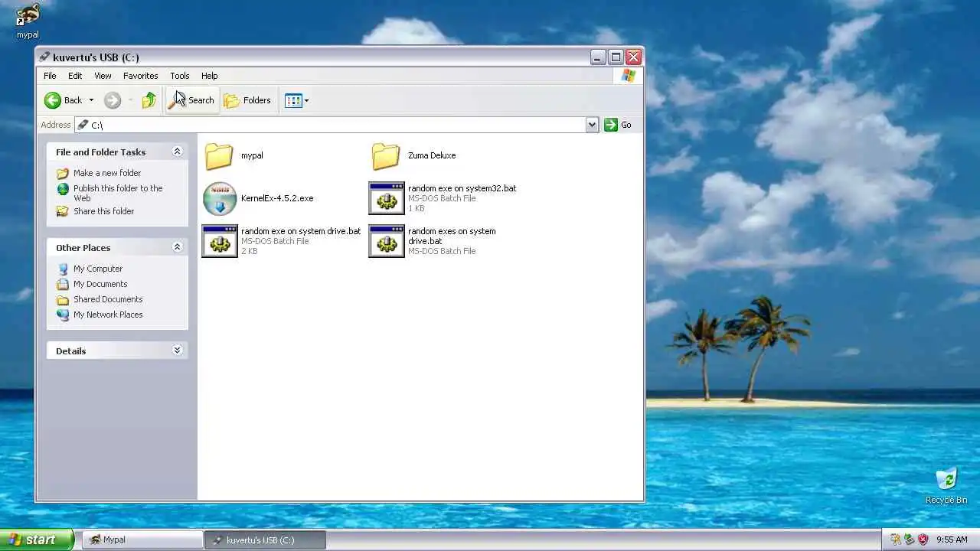Click the My Computer icon in sidebar
The width and height of the screenshot is (980, 551).
coord(63,269)
